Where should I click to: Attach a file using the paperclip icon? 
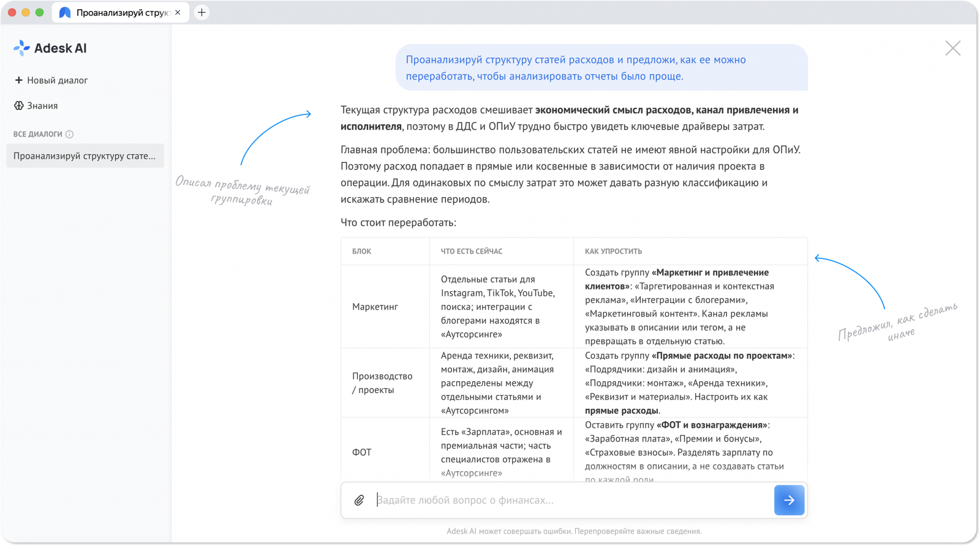[x=360, y=500]
